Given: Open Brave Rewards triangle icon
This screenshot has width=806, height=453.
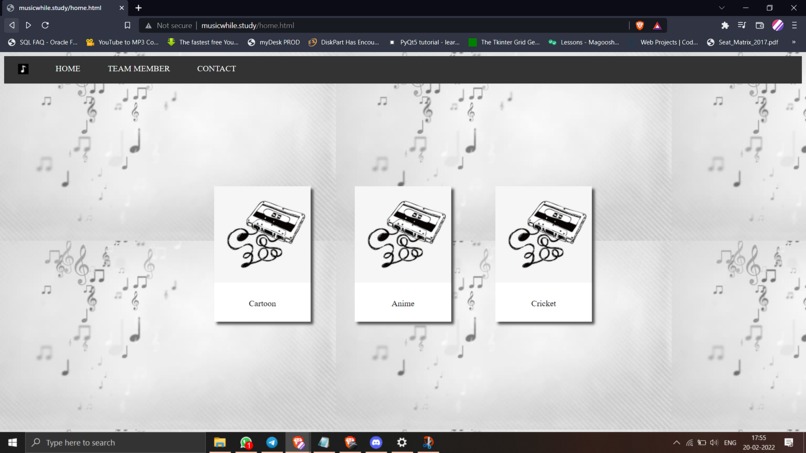Looking at the screenshot, I should tap(657, 25).
